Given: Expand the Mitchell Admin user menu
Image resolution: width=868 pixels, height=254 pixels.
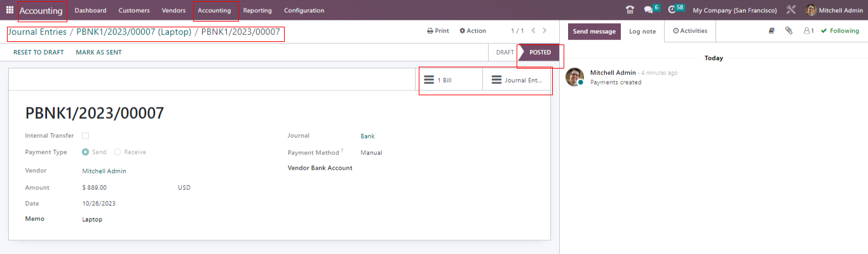Looking at the screenshot, I should 834,10.
